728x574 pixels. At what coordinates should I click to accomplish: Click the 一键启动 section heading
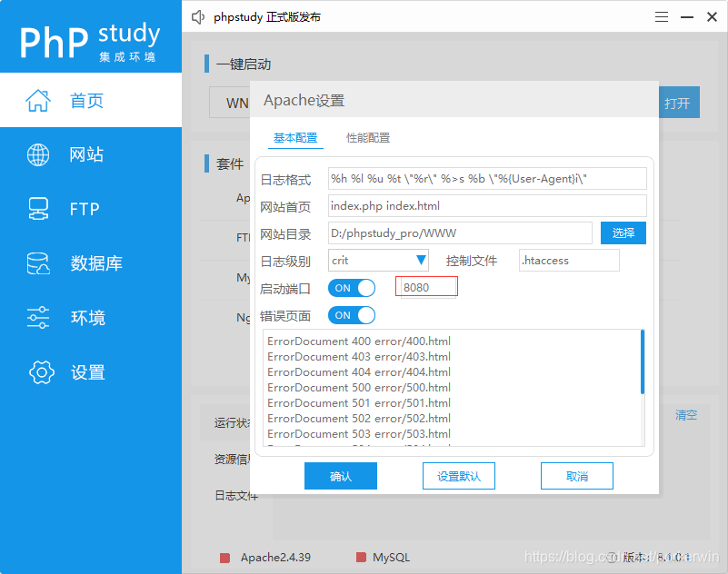tap(244, 64)
